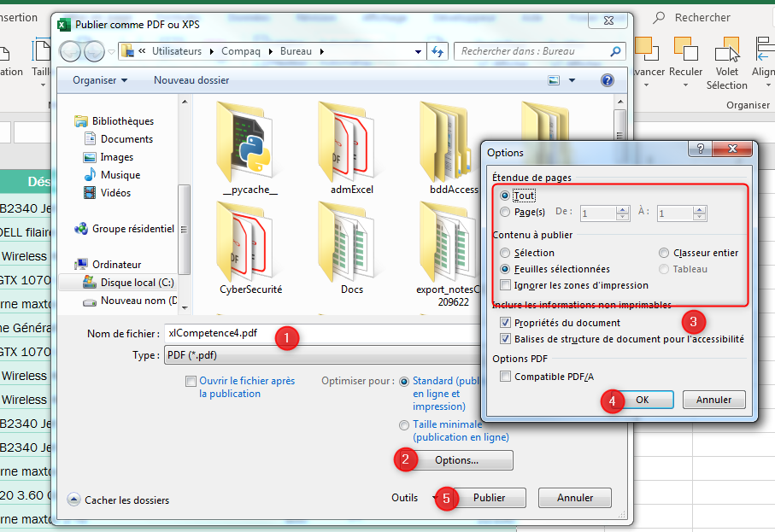Viewport: 775px width, 532px height.
Task: Click the Options... button
Action: [x=456, y=460]
